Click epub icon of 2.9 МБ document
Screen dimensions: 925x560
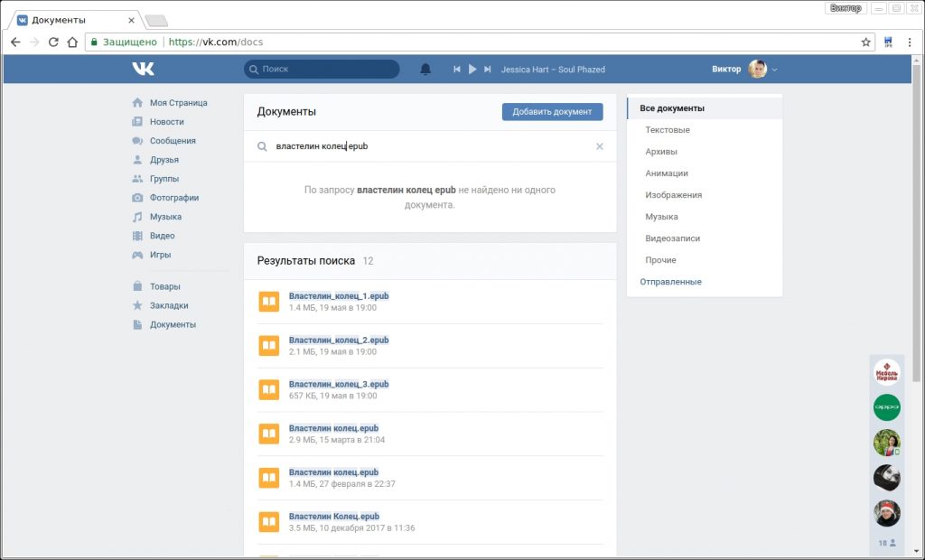point(269,434)
